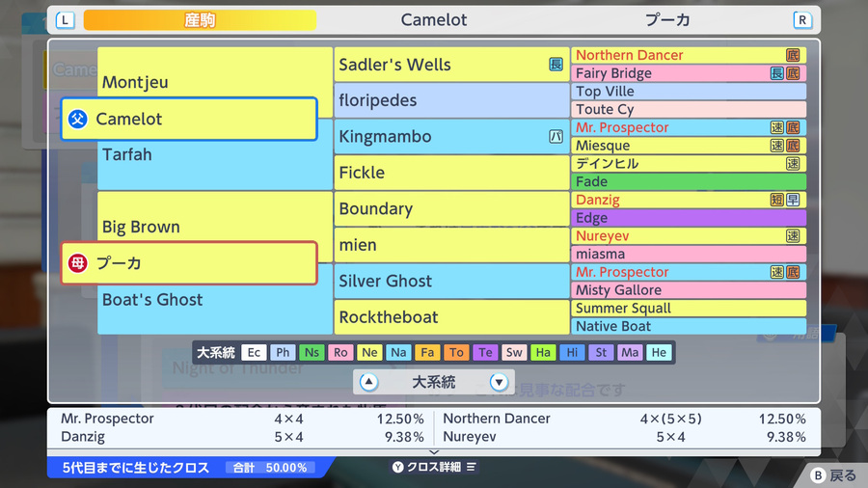Image resolution: width=868 pixels, height=488 pixels.
Task: Click the Northern Dancer 4×(5×5) cross entry
Action: pos(624,419)
